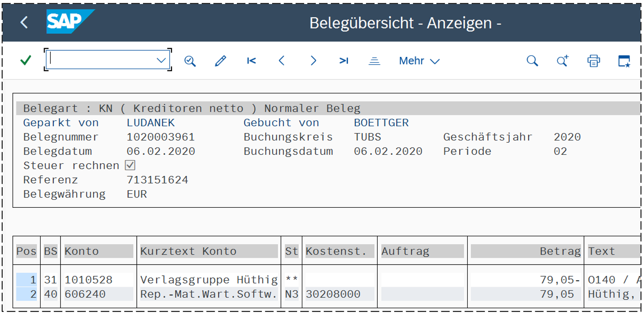Image resolution: width=644 pixels, height=314 pixels.
Task: Jump to first item icon
Action: click(x=252, y=61)
